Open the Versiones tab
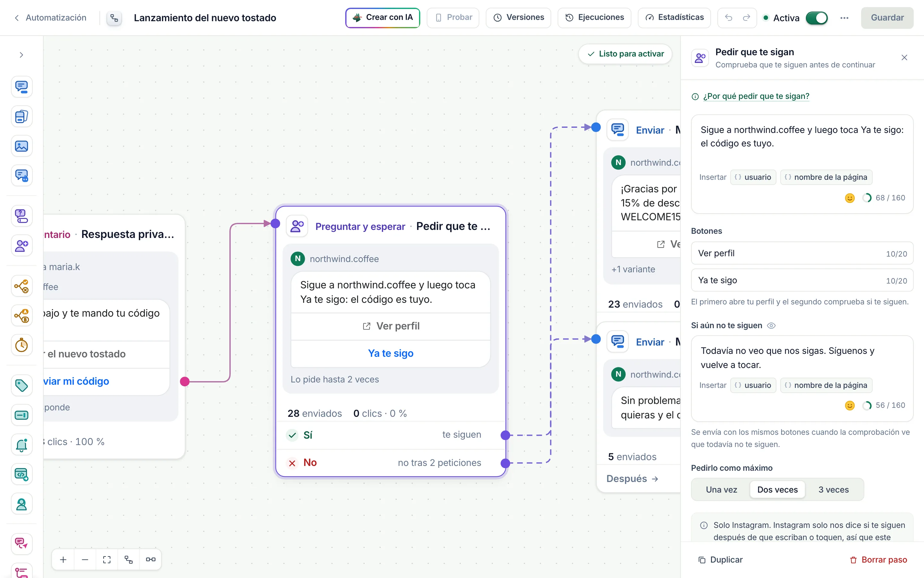The height and width of the screenshot is (578, 924). pos(518,18)
